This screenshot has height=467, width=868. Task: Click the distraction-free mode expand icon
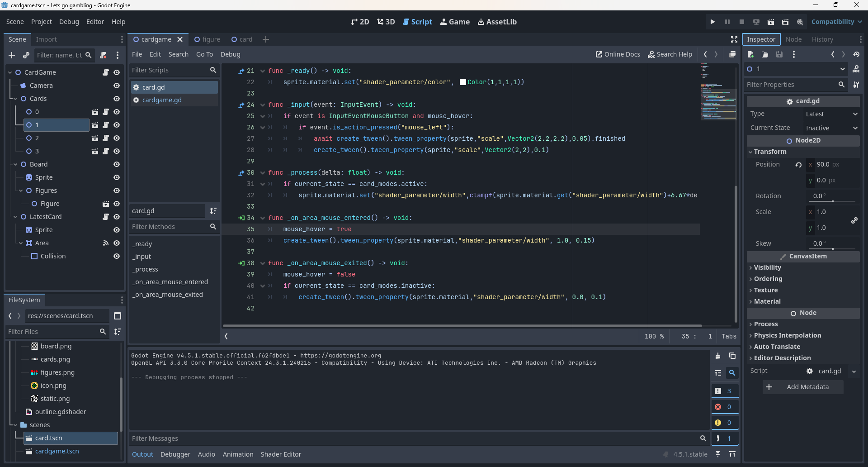734,39
